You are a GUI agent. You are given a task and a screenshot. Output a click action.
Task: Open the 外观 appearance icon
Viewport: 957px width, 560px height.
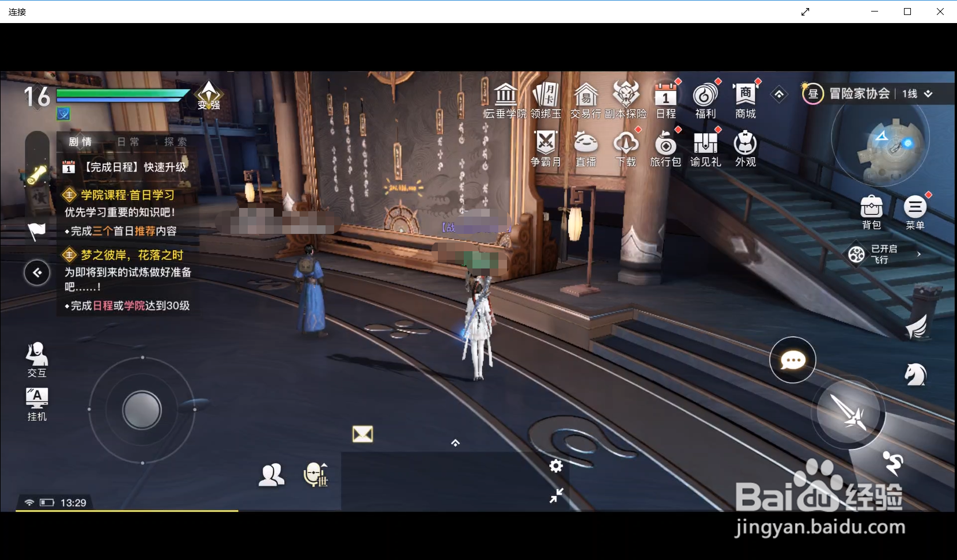746,149
